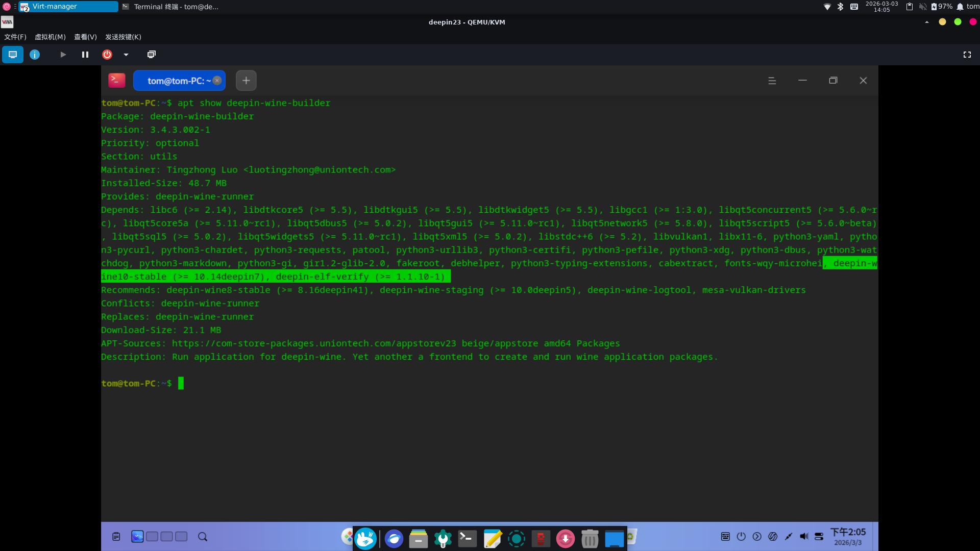Image resolution: width=980 pixels, height=551 pixels.
Task: Open virtual hardware details info button
Action: pyautogui.click(x=35, y=55)
